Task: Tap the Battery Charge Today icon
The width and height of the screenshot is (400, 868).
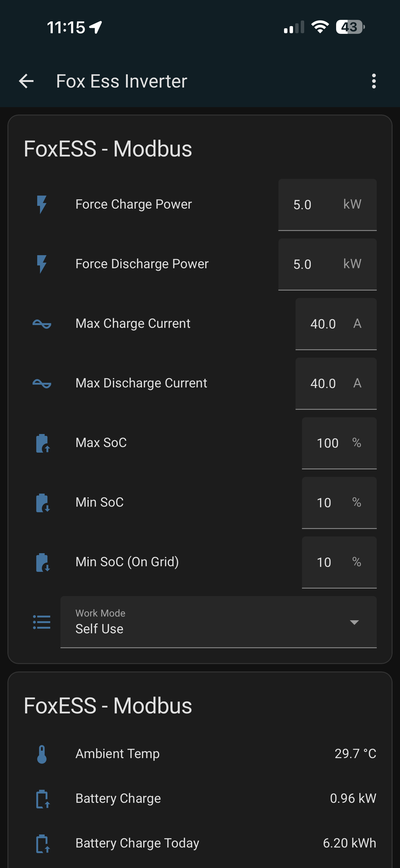Action: [42, 843]
